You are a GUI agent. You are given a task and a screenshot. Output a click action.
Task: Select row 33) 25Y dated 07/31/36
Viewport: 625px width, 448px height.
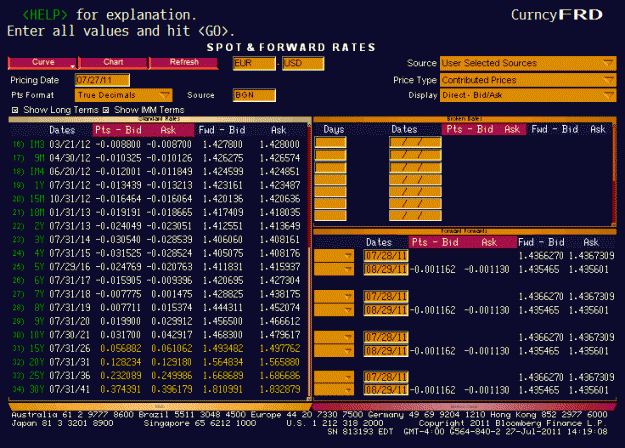[x=158, y=375]
